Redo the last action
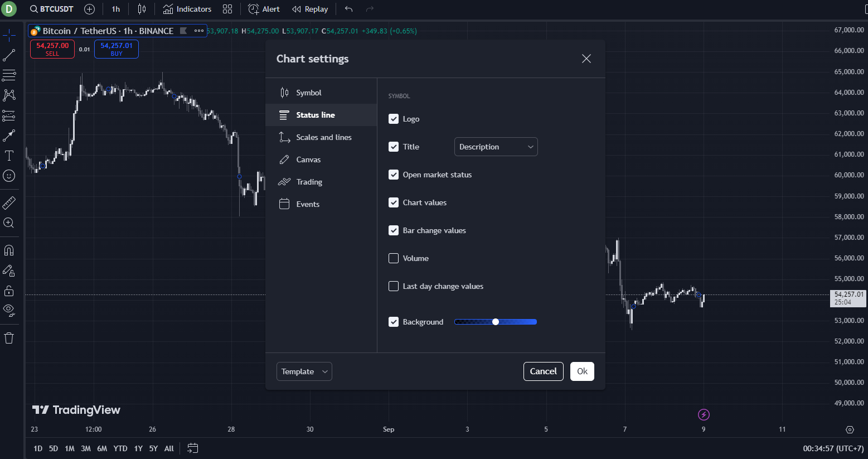 (370, 9)
